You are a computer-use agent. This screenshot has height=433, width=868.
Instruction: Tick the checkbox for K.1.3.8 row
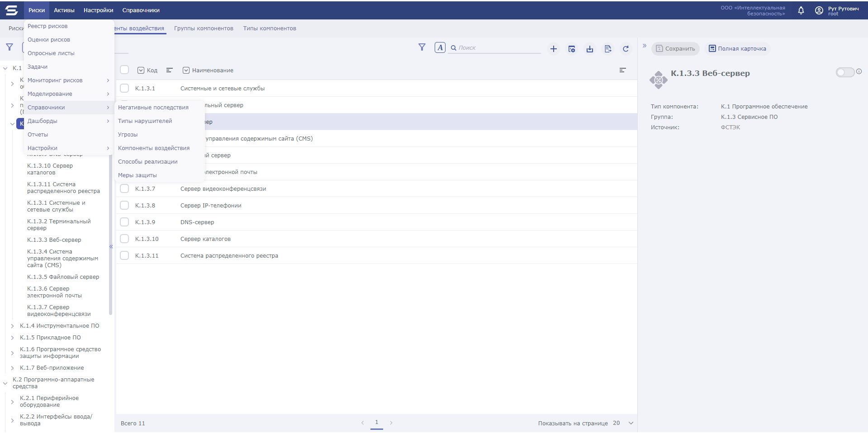(x=124, y=205)
